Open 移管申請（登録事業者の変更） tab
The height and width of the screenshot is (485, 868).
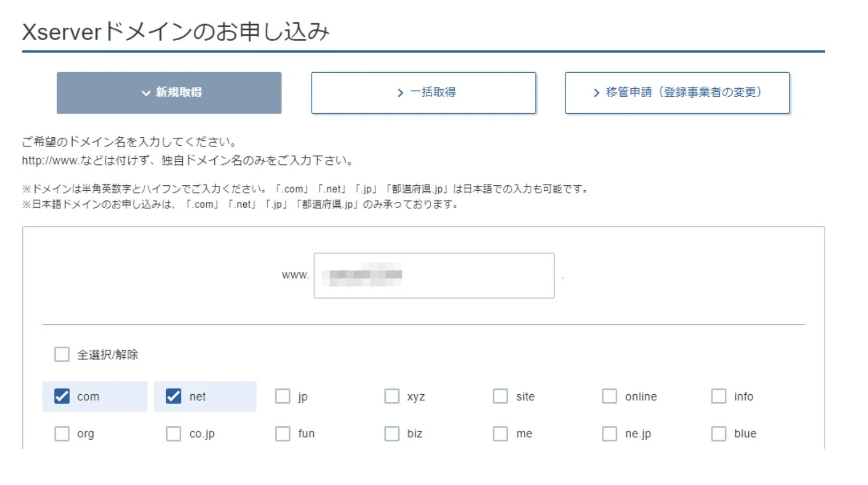coord(677,92)
